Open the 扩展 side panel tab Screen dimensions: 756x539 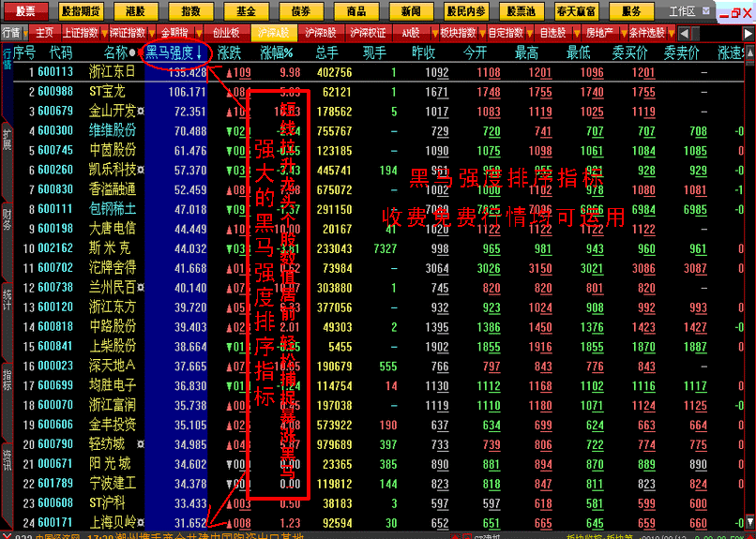point(7,140)
